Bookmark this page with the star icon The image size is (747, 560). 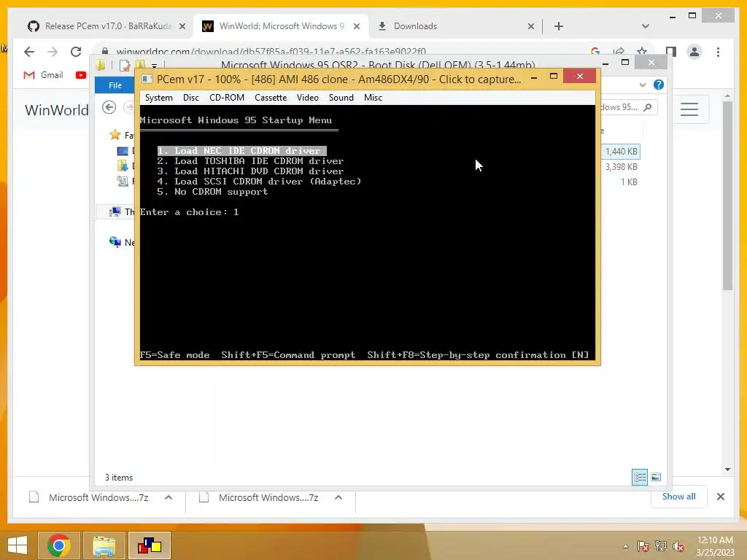tap(642, 52)
